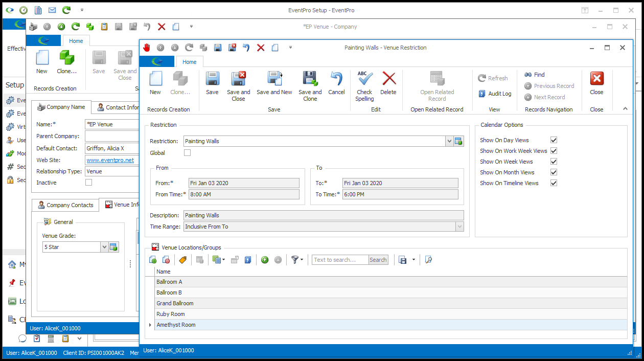This screenshot has height=361, width=644.
Task: Click green move up arrow in Venue Locations toolbar
Action: (265, 260)
